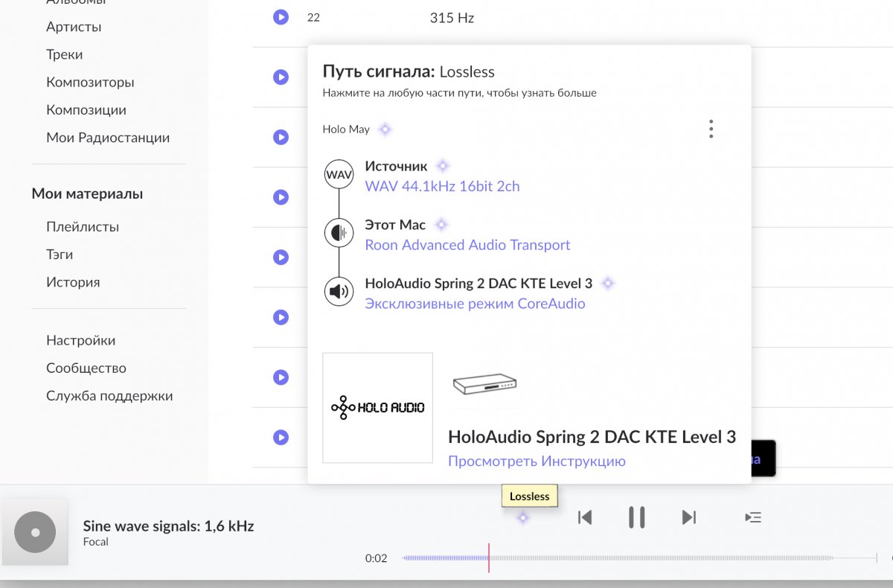Screen dimensions: 893x588
Task: Play the 315 Hz track
Action: (x=281, y=17)
